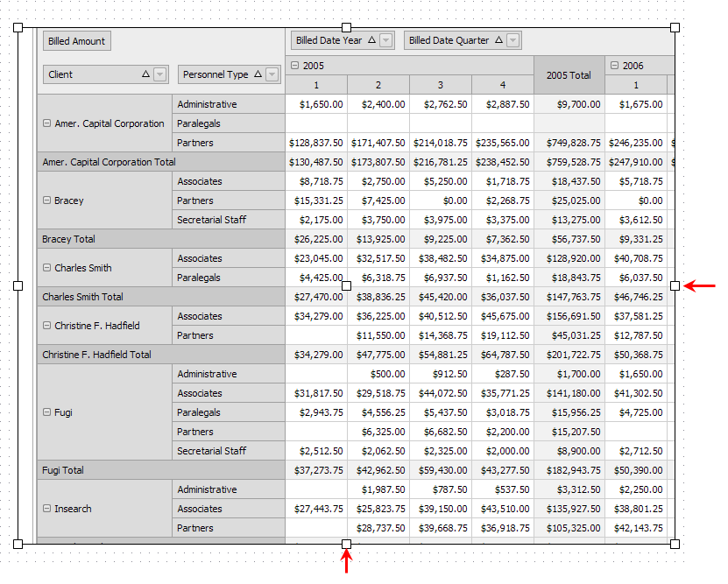Click the Personnel Type sort triangle icon

(258, 74)
